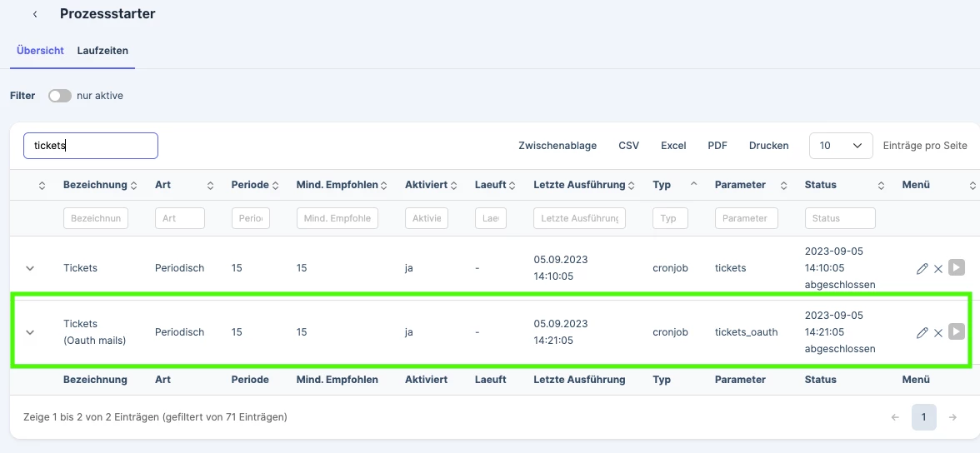Sort by Parameter column arrows
Viewport: 980px width, 453px height.
pos(782,185)
